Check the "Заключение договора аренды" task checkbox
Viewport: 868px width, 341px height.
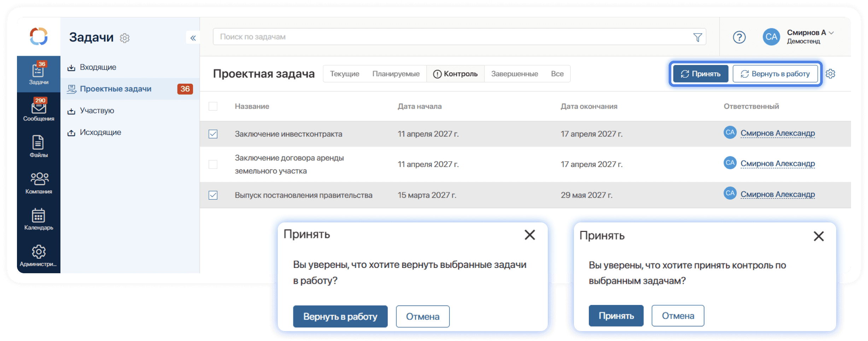click(x=213, y=164)
